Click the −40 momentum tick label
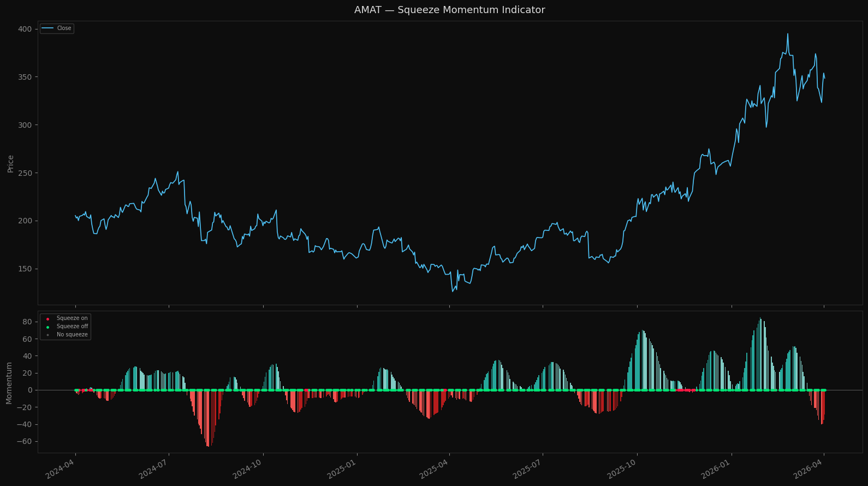 tap(25, 425)
